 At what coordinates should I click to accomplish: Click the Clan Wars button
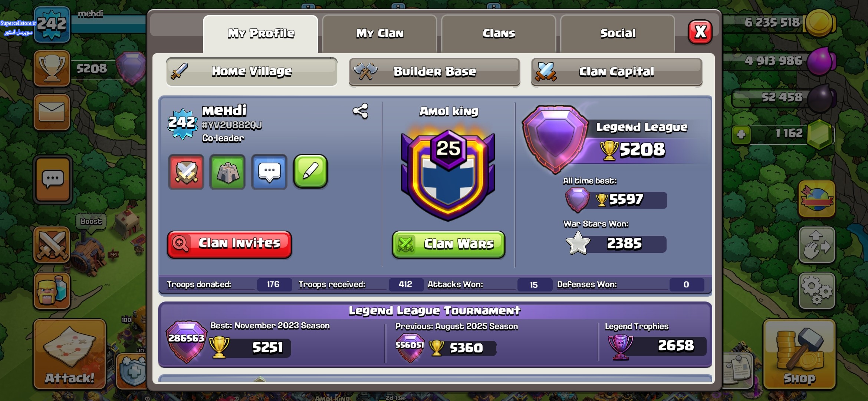[448, 244]
